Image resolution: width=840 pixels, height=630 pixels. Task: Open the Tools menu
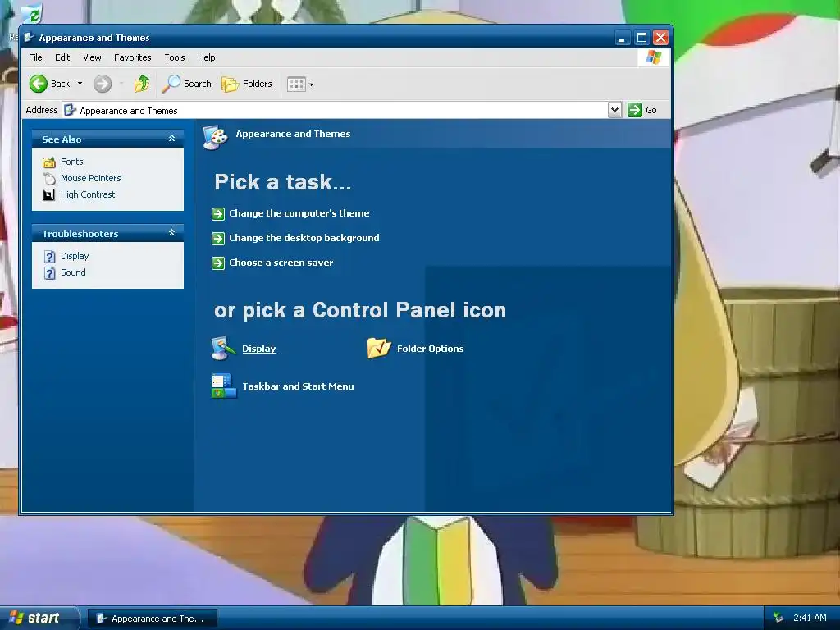175,57
